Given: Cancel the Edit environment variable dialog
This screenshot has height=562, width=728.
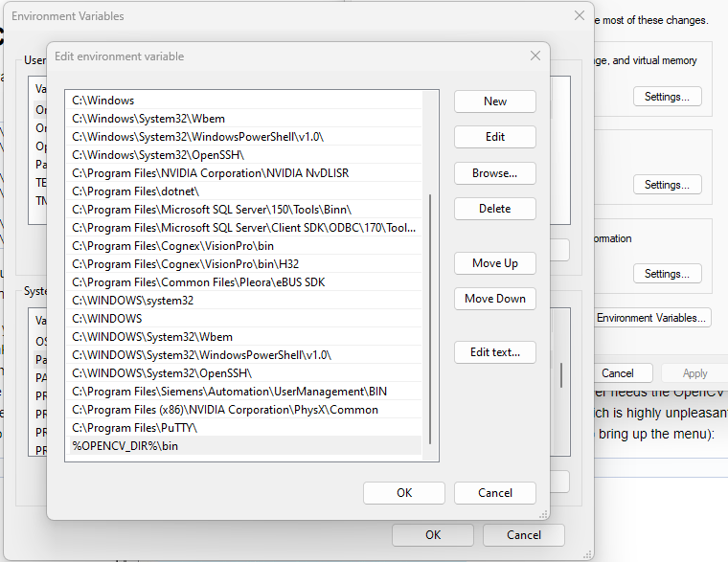Looking at the screenshot, I should coord(494,493).
